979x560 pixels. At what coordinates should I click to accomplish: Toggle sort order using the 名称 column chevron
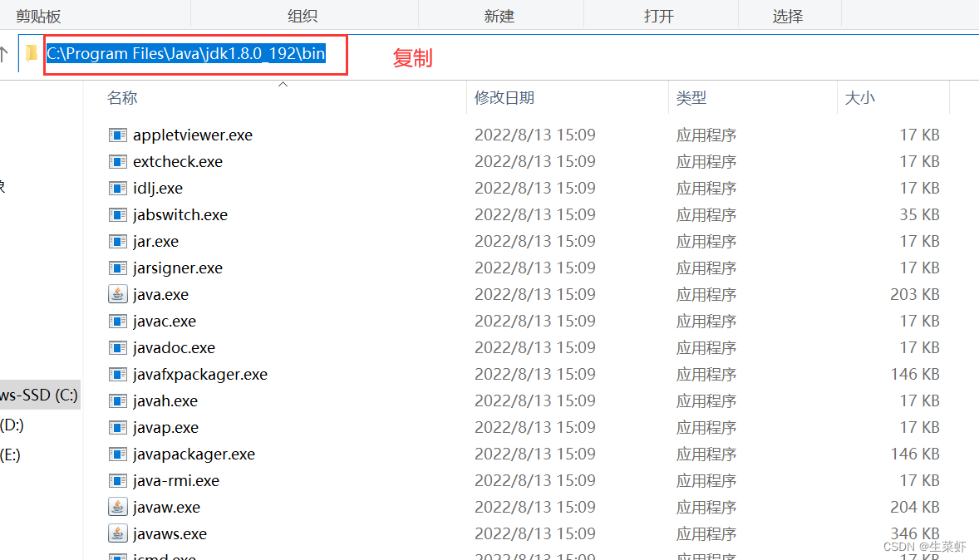point(283,83)
